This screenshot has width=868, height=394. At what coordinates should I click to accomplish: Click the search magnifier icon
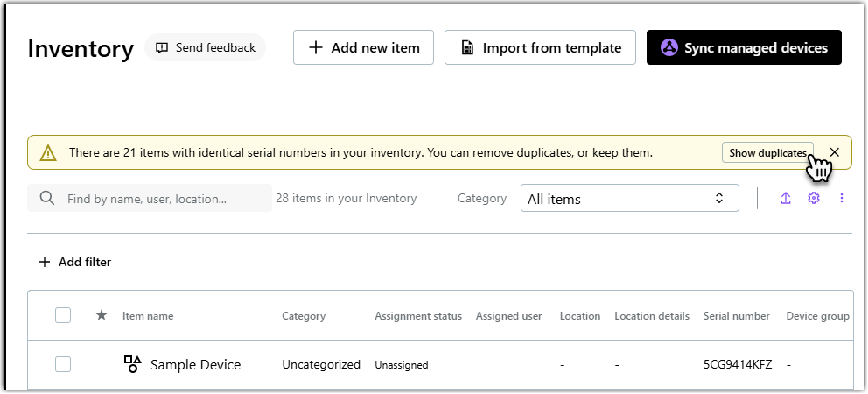(47, 199)
